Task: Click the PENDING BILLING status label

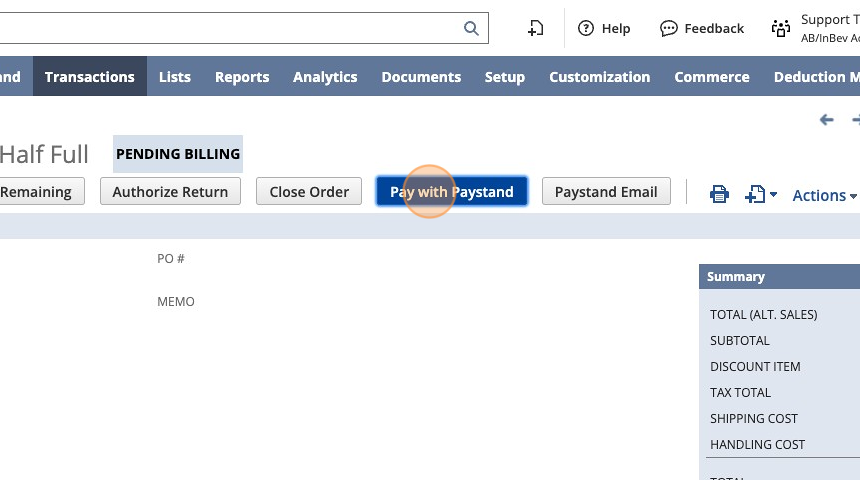Action: pos(178,154)
